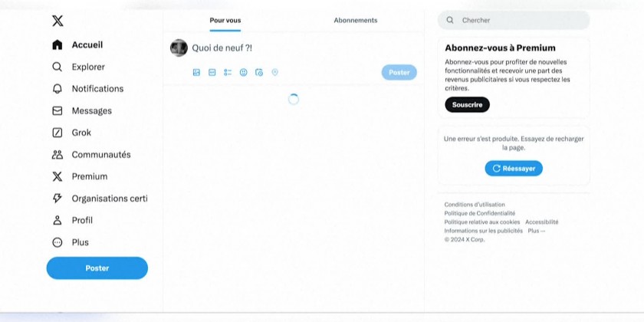Expand the footer Plus links
The width and height of the screenshot is (644, 322).
tap(536, 231)
